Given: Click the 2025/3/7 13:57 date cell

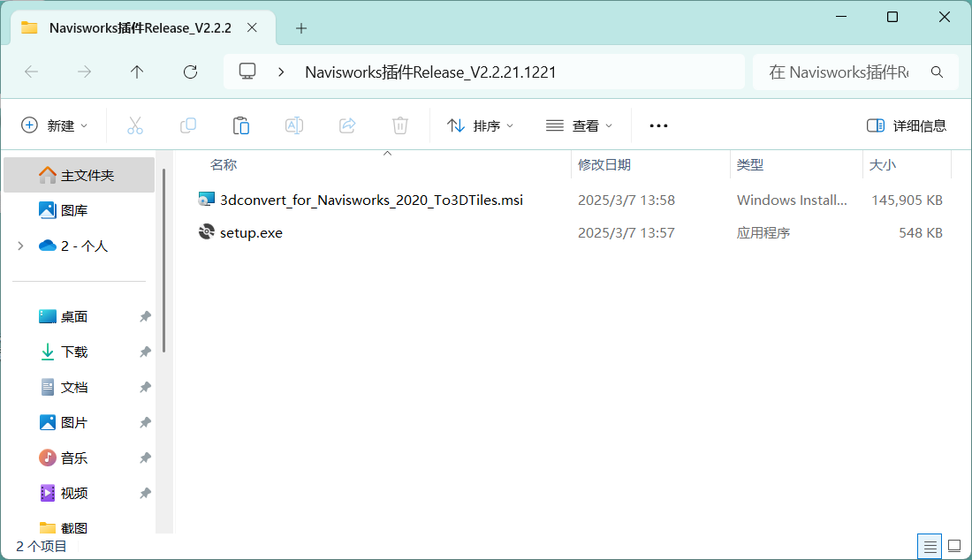Looking at the screenshot, I should (x=626, y=233).
